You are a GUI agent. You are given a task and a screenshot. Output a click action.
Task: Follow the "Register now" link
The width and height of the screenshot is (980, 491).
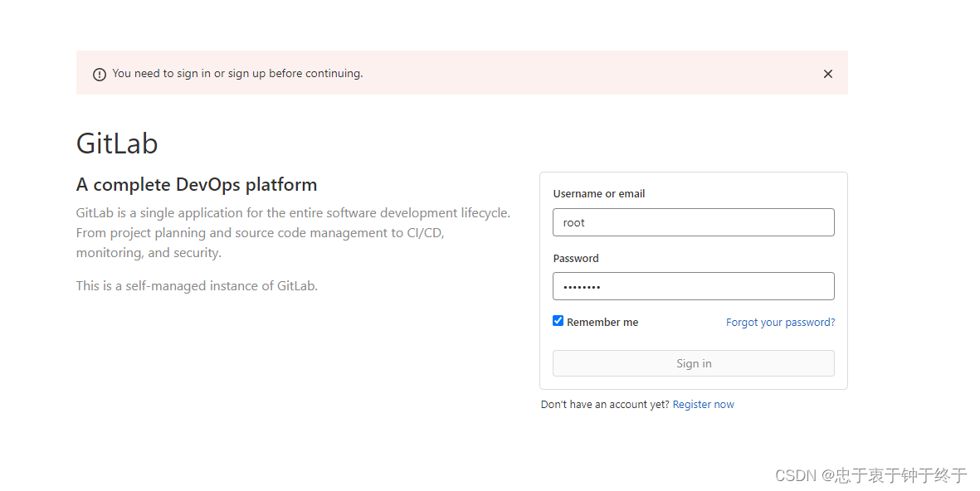703,405
